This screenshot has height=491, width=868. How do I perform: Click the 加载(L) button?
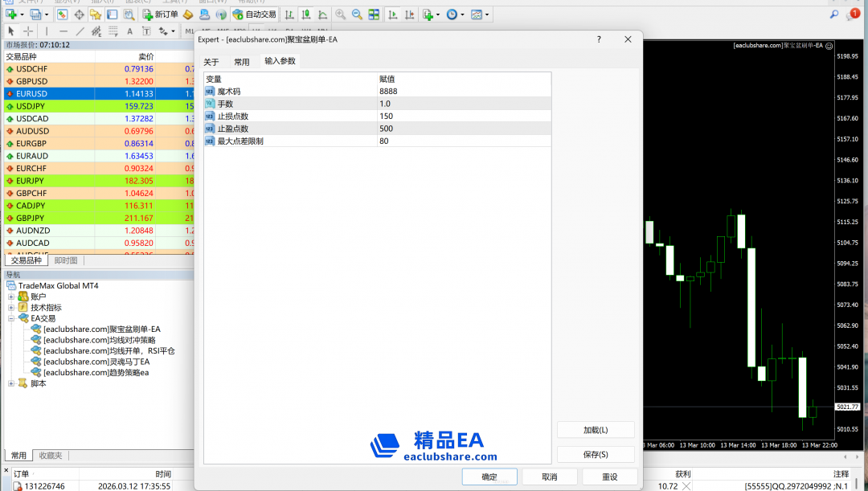tap(595, 430)
